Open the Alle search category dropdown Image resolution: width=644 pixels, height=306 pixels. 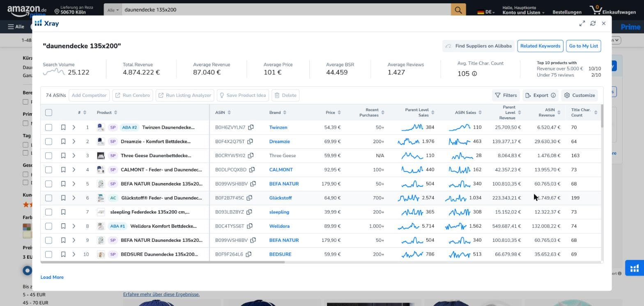(x=113, y=10)
